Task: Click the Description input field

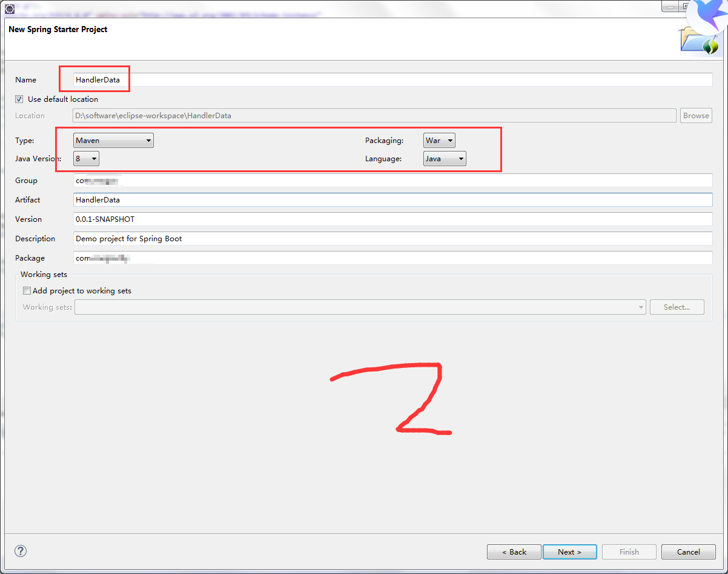Action: pyautogui.click(x=392, y=239)
